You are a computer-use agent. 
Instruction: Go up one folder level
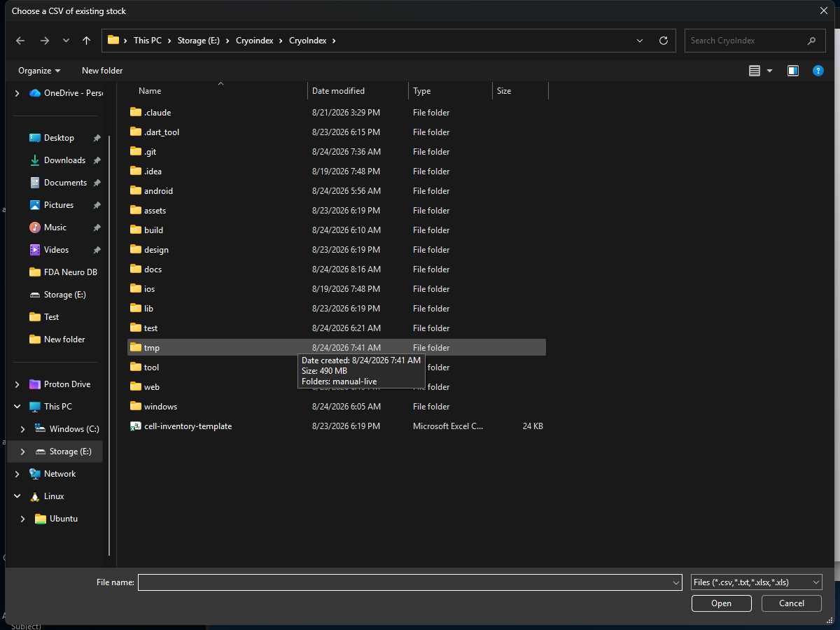(x=86, y=41)
